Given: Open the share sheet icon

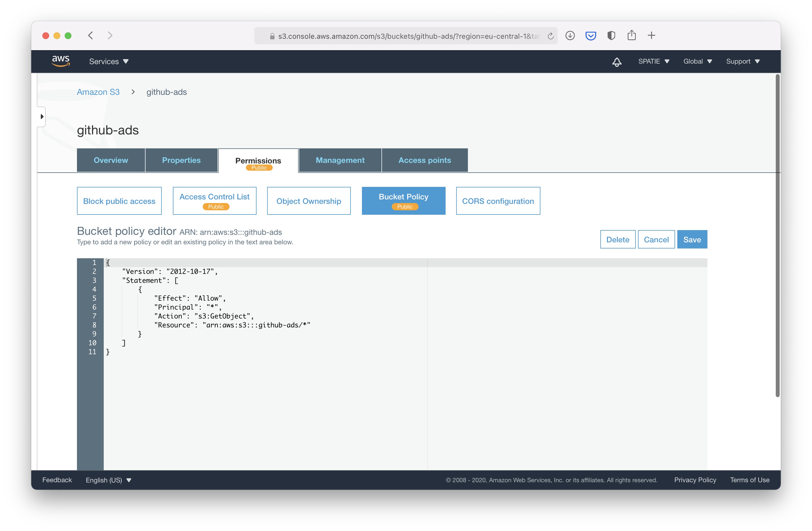Looking at the screenshot, I should tap(632, 35).
